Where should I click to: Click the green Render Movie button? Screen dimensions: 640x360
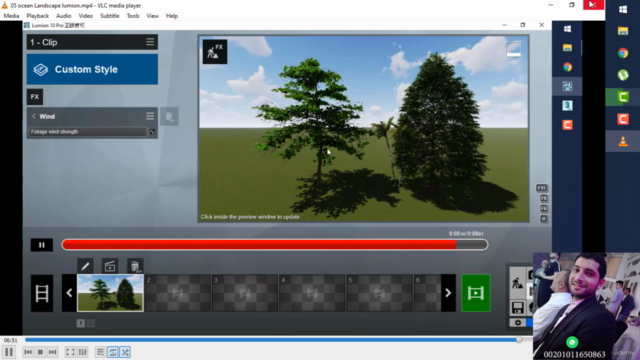click(476, 293)
